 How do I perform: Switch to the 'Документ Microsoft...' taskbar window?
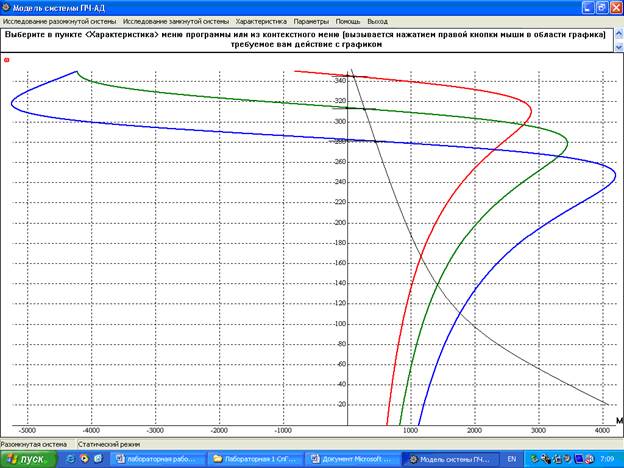(x=353, y=459)
